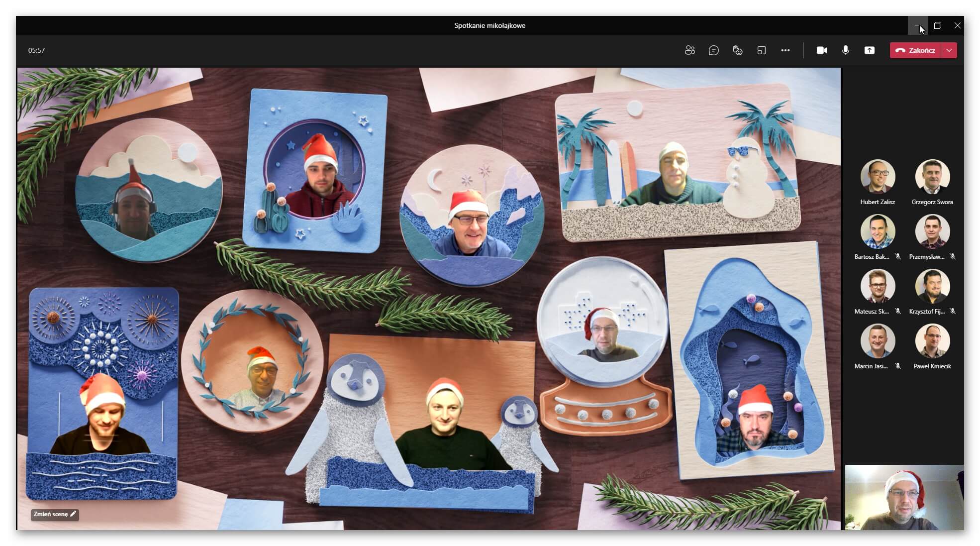Open the meeting chat icon

click(713, 50)
